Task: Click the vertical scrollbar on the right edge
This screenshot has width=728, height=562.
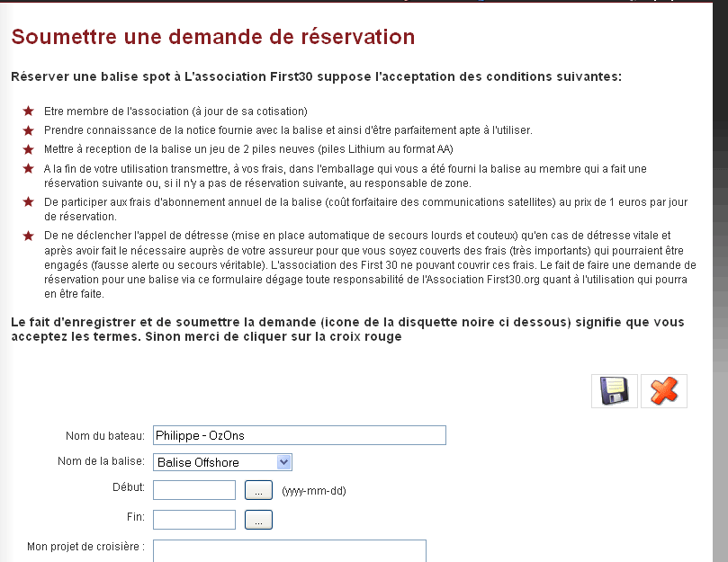Action: coord(715,270)
